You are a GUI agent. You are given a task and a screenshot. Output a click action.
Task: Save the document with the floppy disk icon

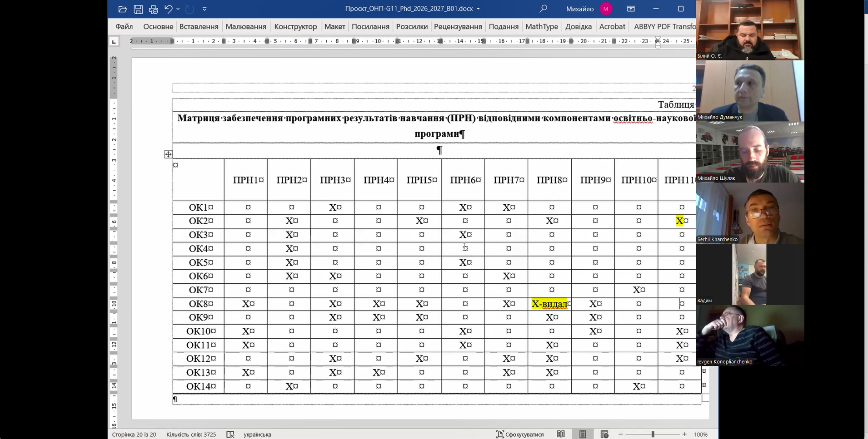pos(138,9)
